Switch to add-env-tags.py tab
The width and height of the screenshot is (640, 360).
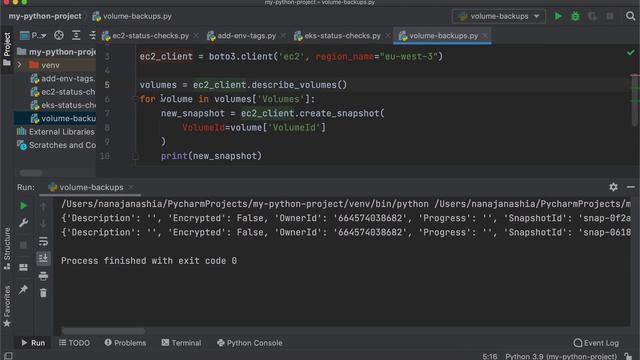click(x=246, y=36)
